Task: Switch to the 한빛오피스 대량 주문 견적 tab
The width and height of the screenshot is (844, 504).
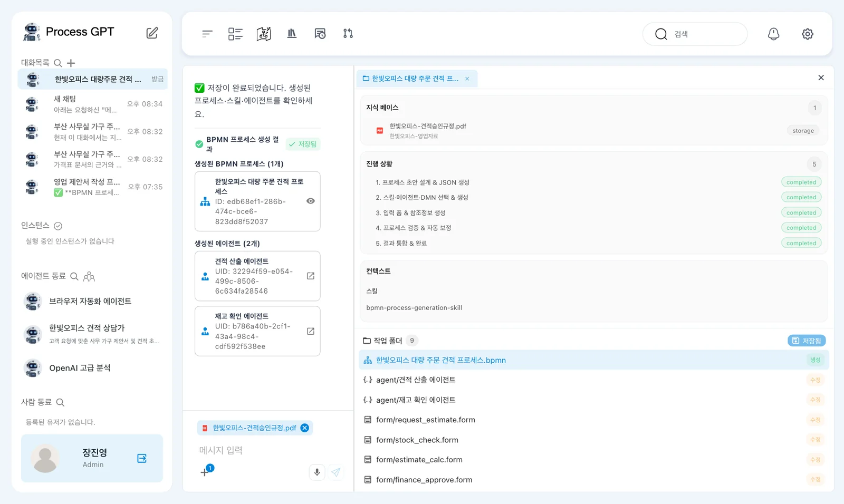Action: [x=417, y=79]
